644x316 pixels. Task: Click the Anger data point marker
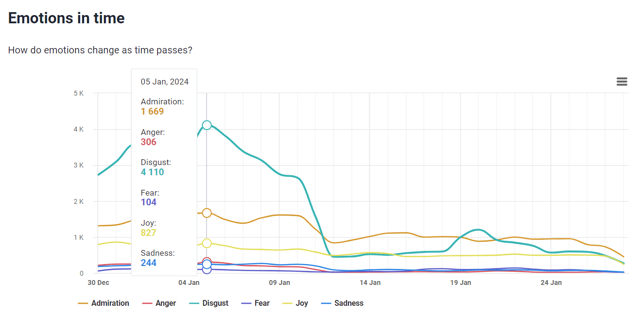pyautogui.click(x=207, y=261)
